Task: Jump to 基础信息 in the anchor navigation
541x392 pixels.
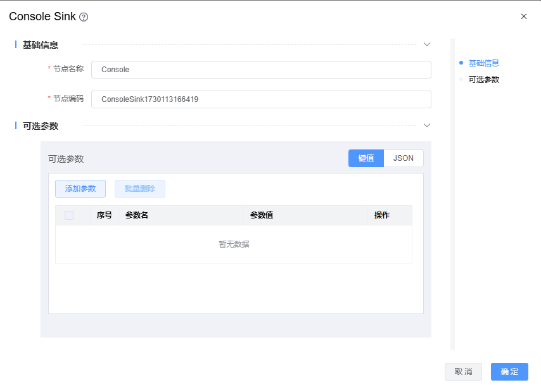Action: pos(483,63)
